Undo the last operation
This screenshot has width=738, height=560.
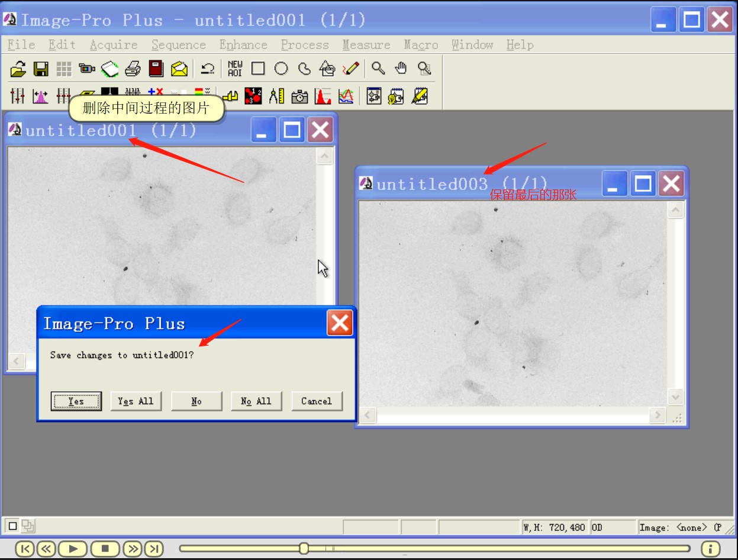click(207, 68)
